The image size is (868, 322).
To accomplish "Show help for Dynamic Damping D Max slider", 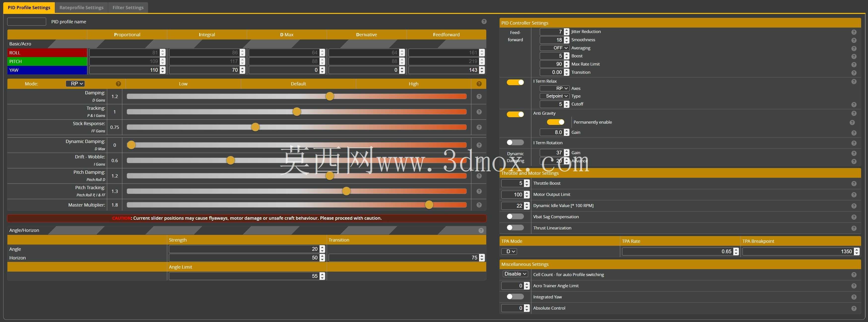I will [x=479, y=145].
